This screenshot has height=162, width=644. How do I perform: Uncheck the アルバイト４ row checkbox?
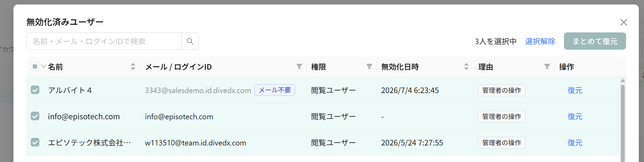point(35,90)
